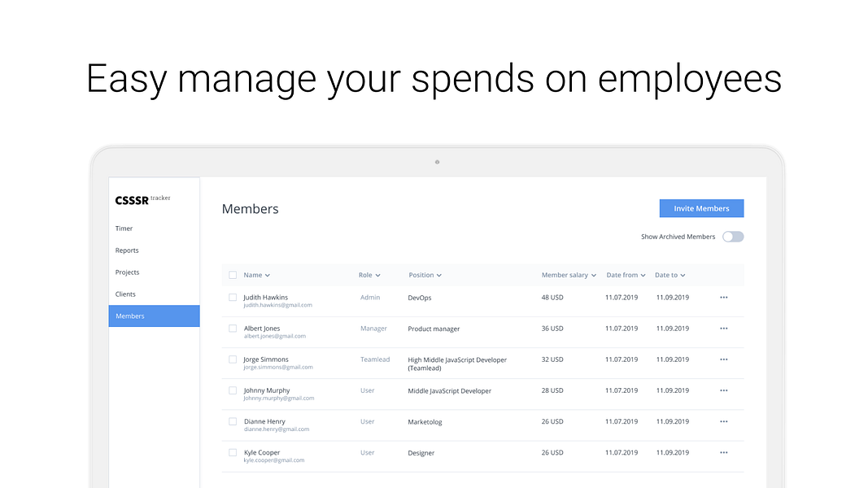Open more options for Dianne Henry
868x488 pixels.
coord(723,421)
